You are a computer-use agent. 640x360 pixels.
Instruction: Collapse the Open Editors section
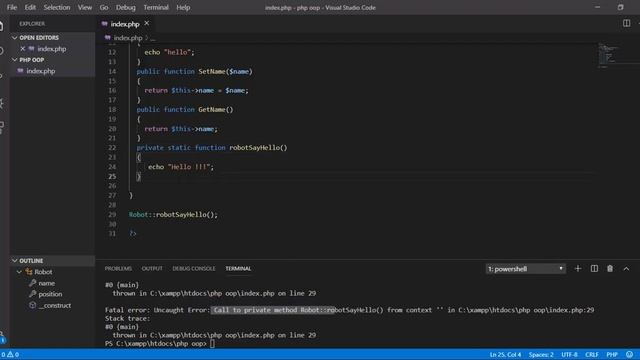click(x=15, y=38)
